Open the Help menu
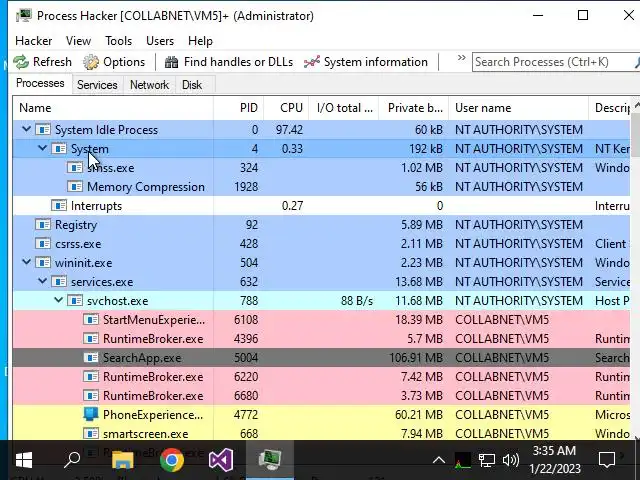640x480 pixels. coord(200,41)
